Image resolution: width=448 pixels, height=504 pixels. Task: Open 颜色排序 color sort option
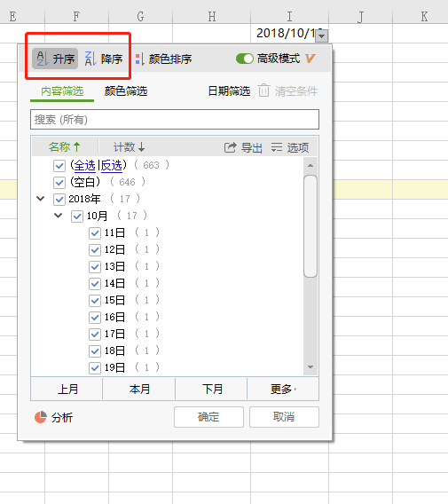(164, 59)
